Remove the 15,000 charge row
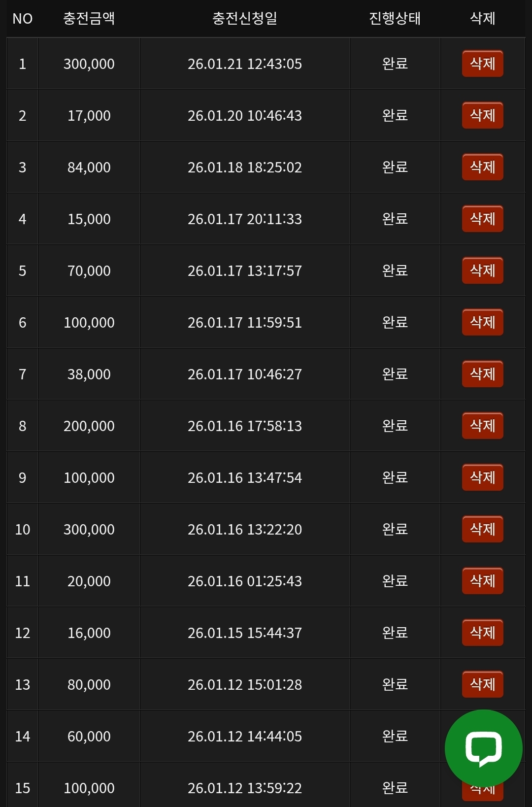The image size is (532, 807). coord(482,219)
